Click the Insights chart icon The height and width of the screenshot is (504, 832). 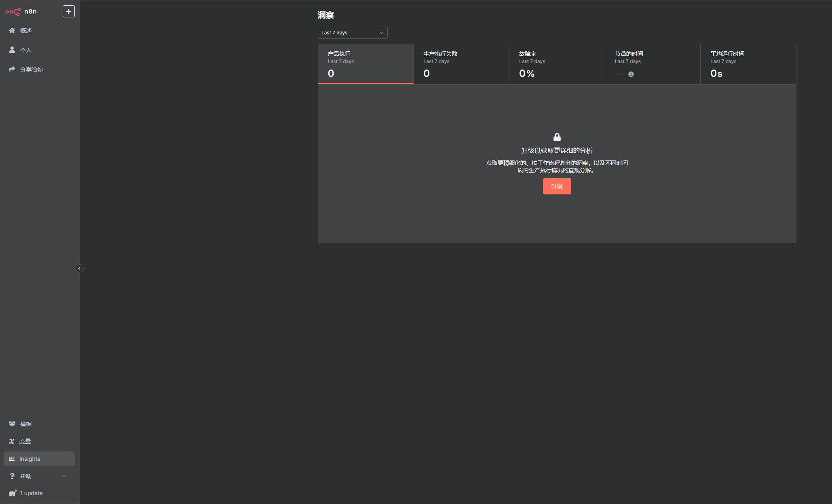tap(12, 459)
